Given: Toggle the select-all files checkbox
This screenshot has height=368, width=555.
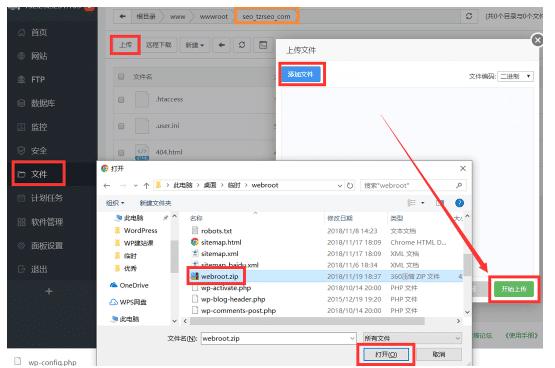Looking at the screenshot, I should (121, 76).
